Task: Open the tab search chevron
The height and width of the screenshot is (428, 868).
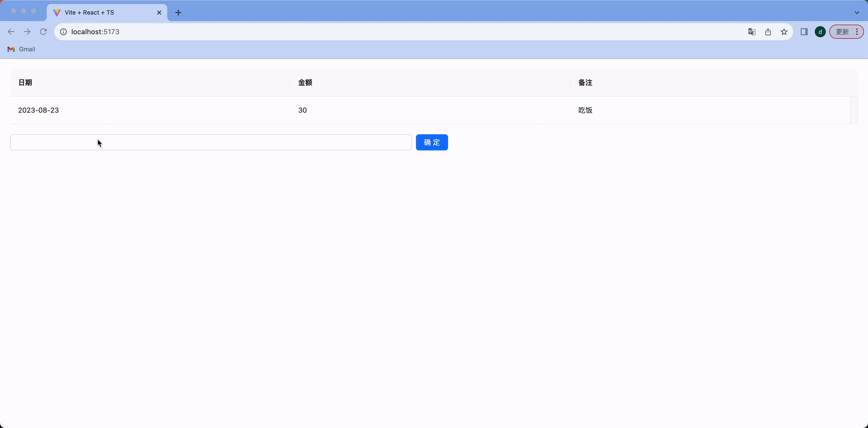Action: coord(856,12)
